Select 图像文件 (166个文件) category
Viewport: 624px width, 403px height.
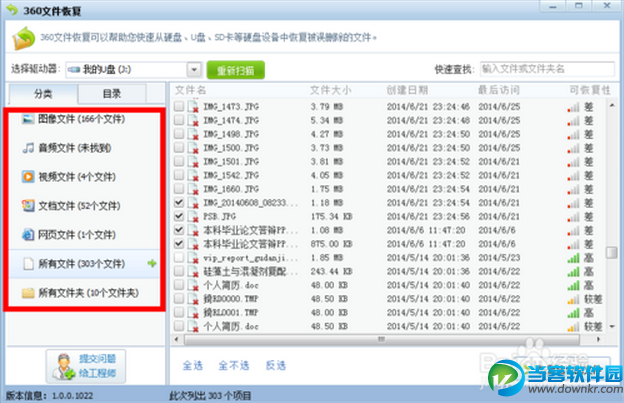click(82, 119)
